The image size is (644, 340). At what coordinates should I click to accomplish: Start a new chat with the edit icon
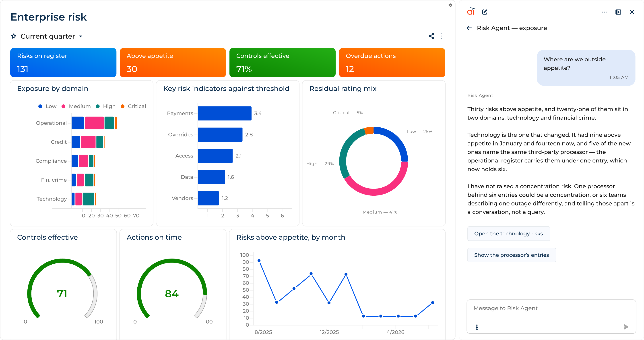(485, 12)
